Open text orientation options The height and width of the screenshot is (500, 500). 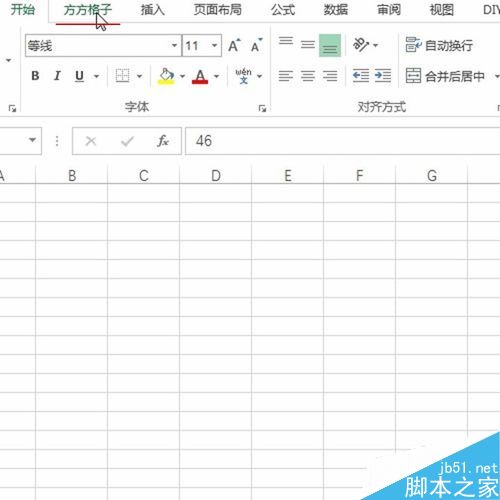click(x=365, y=45)
